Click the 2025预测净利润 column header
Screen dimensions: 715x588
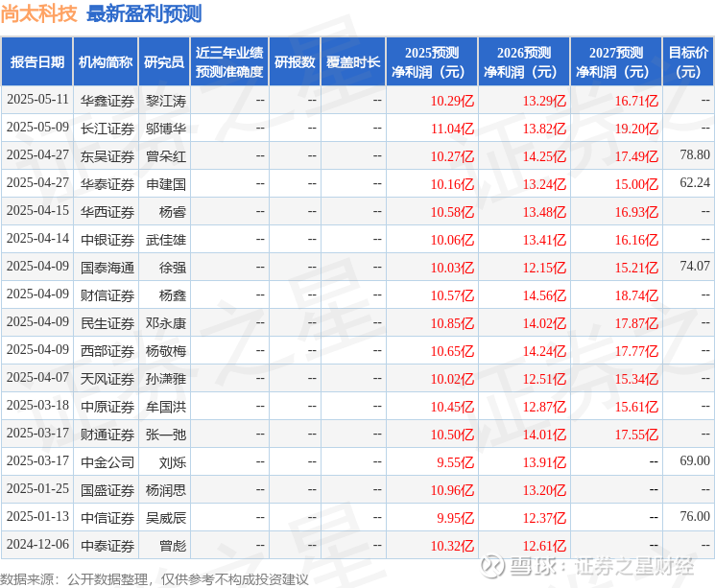[x=432, y=62]
